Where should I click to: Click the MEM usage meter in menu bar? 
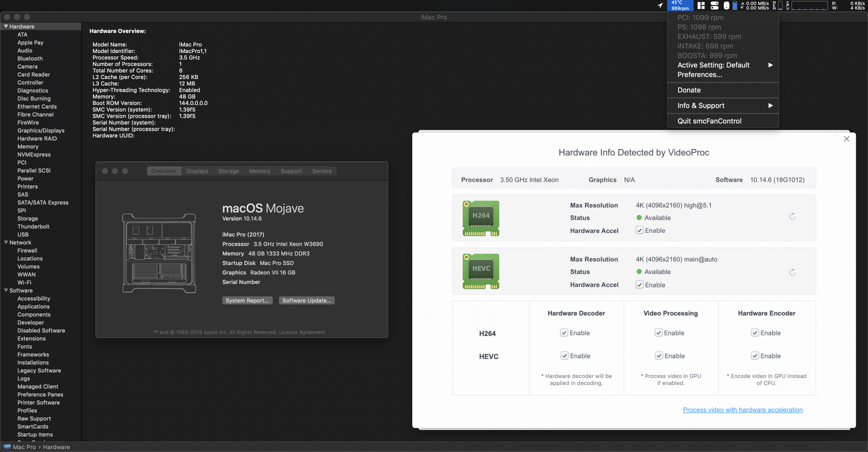click(x=777, y=5)
